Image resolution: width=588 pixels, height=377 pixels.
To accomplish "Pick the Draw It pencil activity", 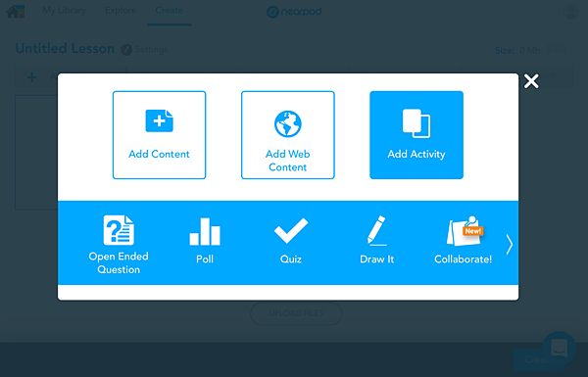I will (377, 240).
